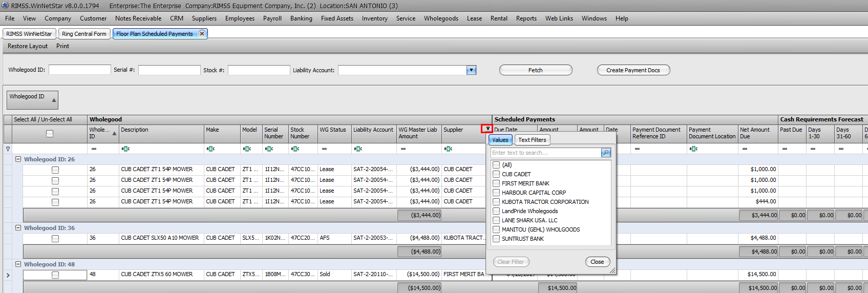
Task: Open the Notes Receivable menu
Action: (x=138, y=18)
